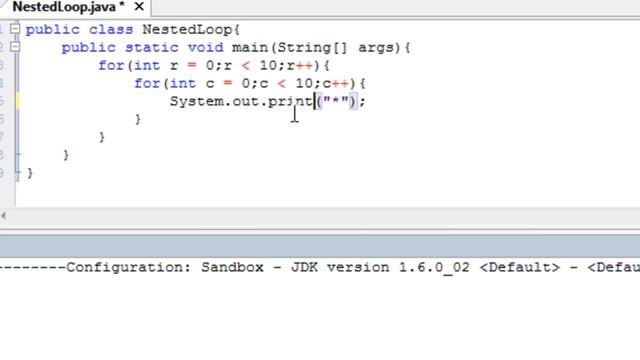Click the 'void' keyword in the code

205,48
